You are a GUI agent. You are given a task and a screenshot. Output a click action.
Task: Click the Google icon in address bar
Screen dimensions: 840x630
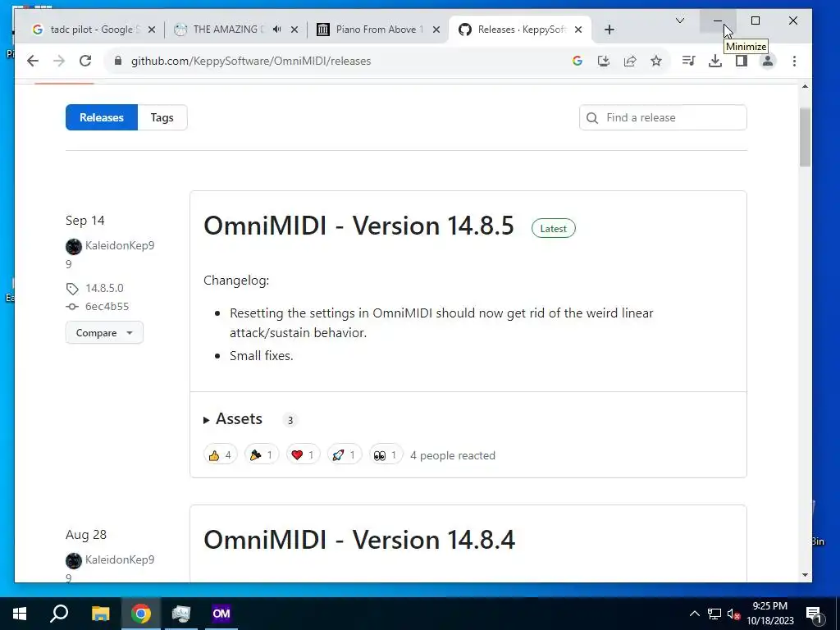pos(577,61)
